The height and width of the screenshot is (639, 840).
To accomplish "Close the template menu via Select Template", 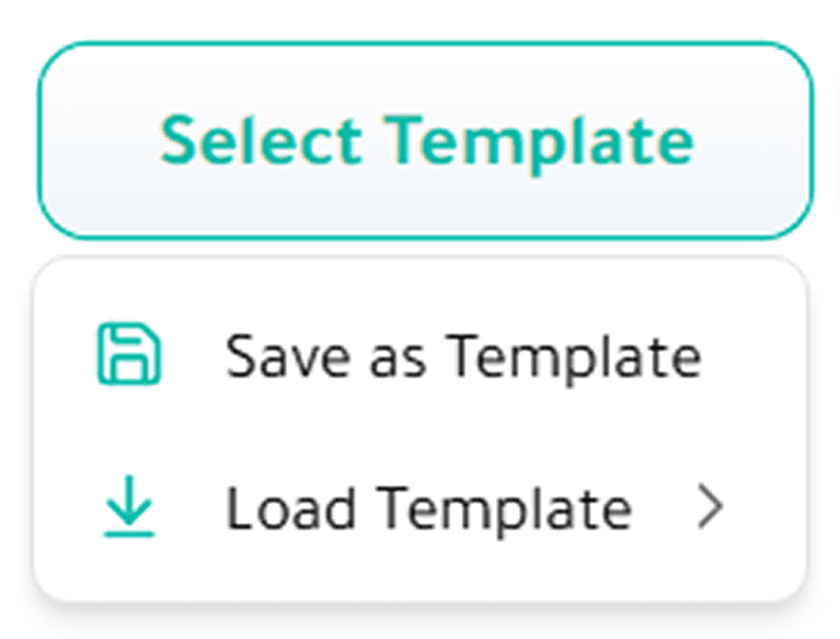I will tap(425, 141).
